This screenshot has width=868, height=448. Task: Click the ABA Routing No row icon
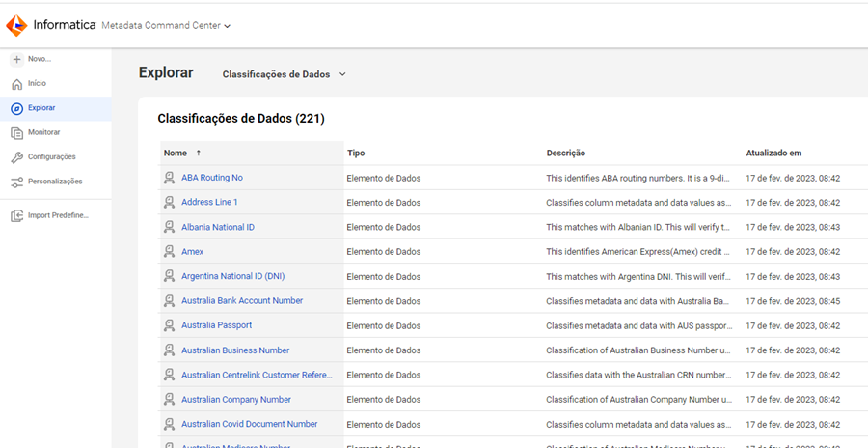(x=169, y=178)
